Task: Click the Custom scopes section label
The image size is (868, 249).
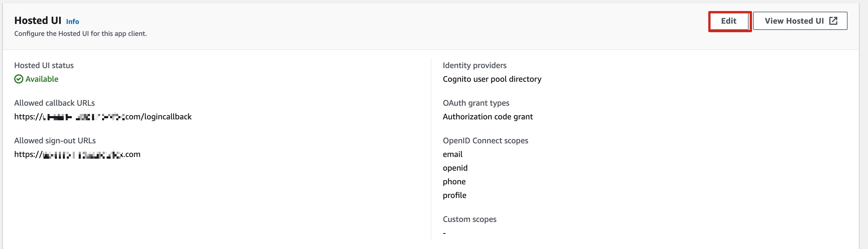Action: (470, 219)
